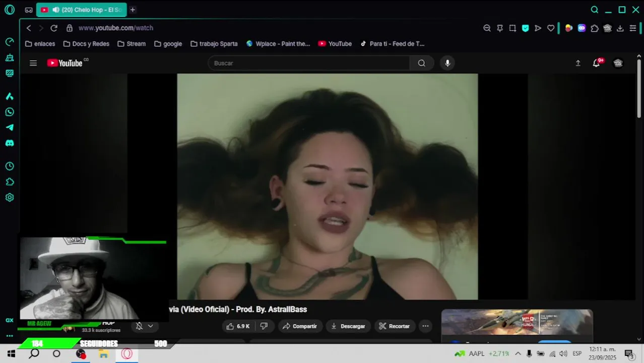Open the Wplace bookmark
The height and width of the screenshot is (363, 644).
278,44
